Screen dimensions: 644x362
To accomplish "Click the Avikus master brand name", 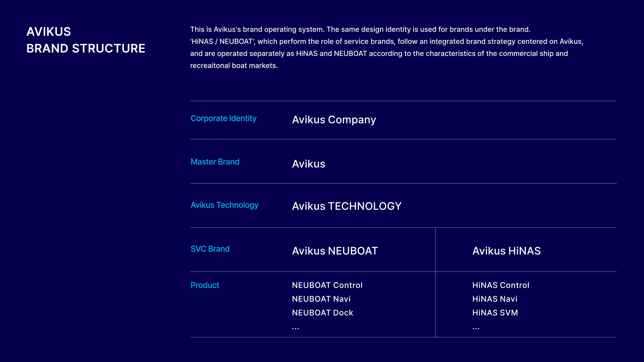I will click(309, 164).
